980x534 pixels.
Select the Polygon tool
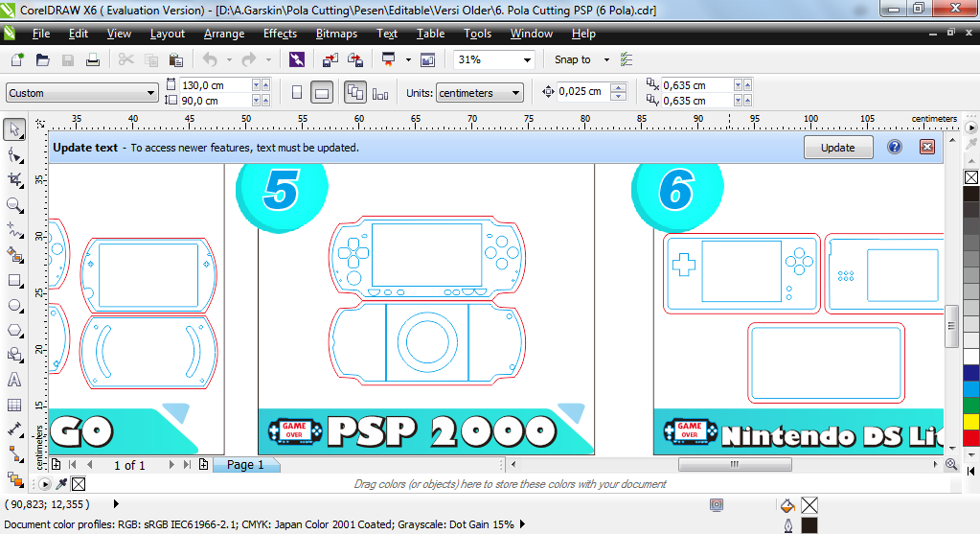14,330
